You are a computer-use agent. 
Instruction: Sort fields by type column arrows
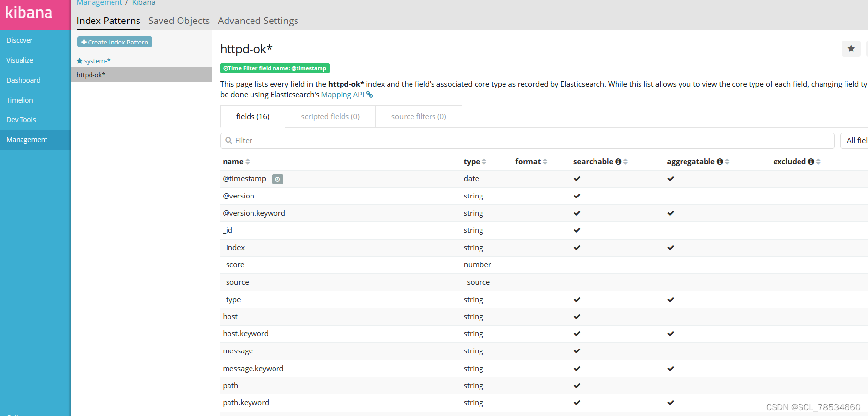[x=484, y=162]
